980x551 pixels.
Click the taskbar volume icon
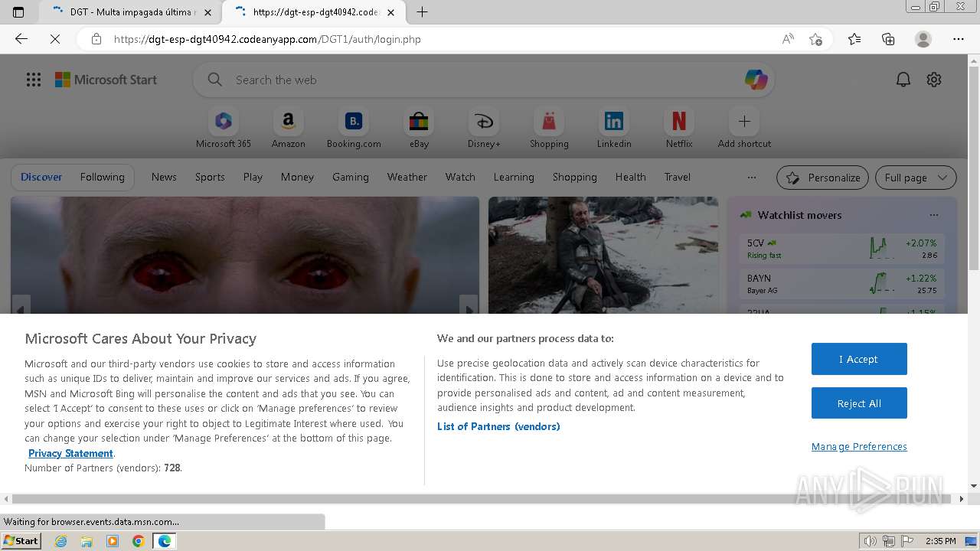[871, 541]
